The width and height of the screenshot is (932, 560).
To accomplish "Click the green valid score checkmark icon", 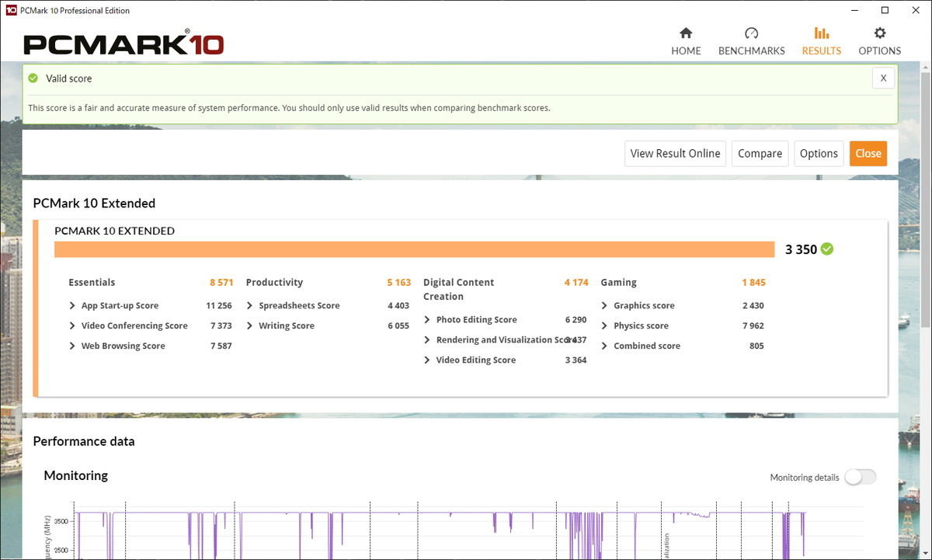I will 33,78.
